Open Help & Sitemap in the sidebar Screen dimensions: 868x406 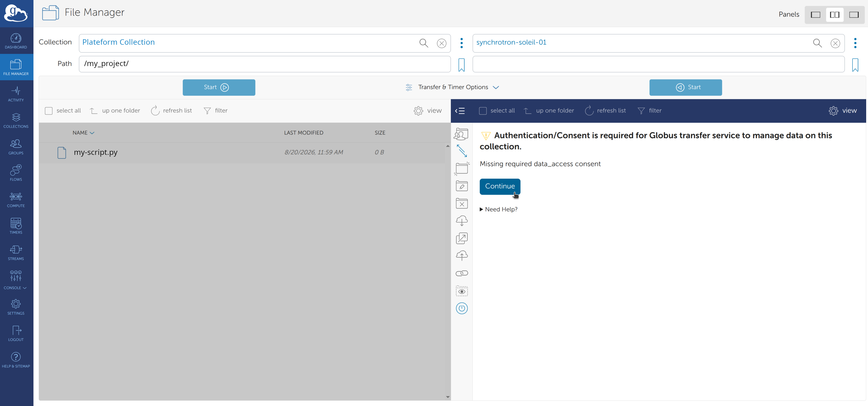pos(16,360)
